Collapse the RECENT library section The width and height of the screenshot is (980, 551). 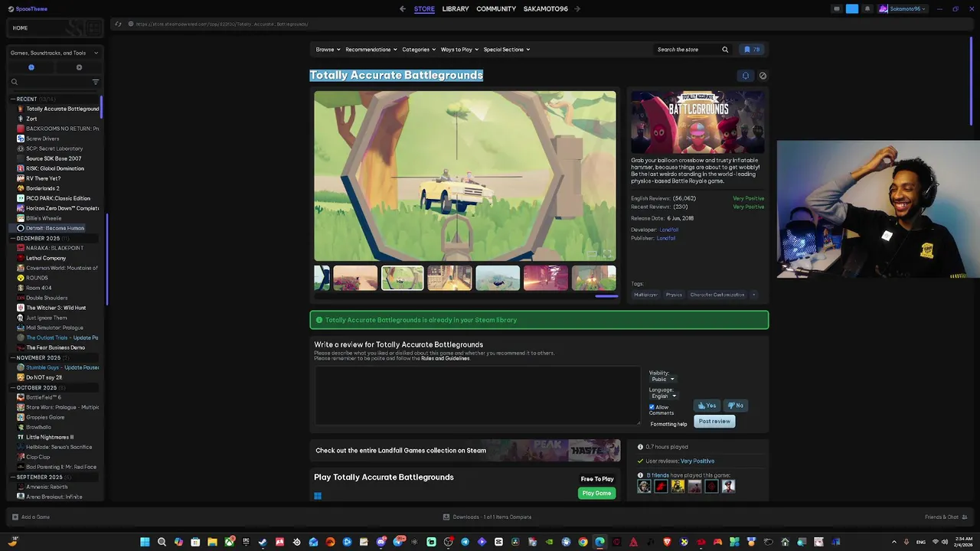tap(12, 99)
